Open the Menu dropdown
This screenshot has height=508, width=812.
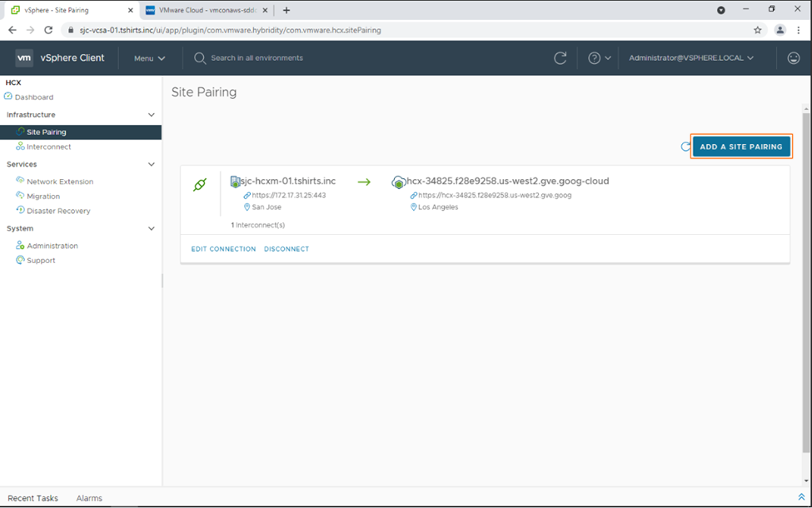[150, 58]
